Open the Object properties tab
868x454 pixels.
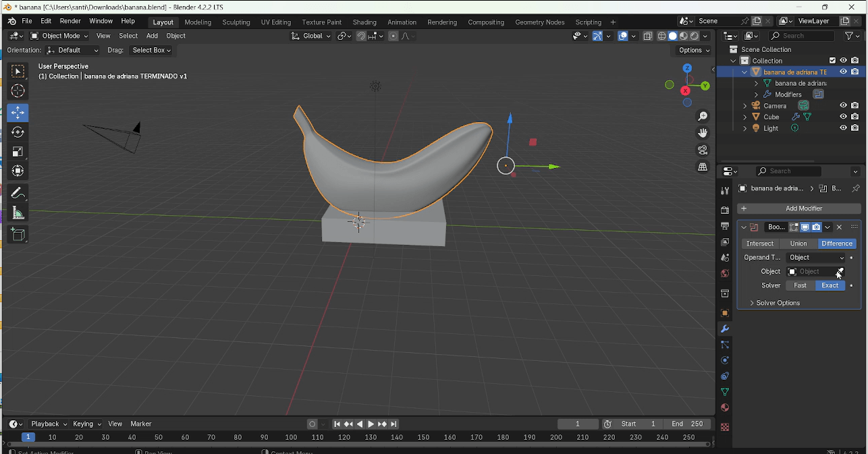coord(725,313)
